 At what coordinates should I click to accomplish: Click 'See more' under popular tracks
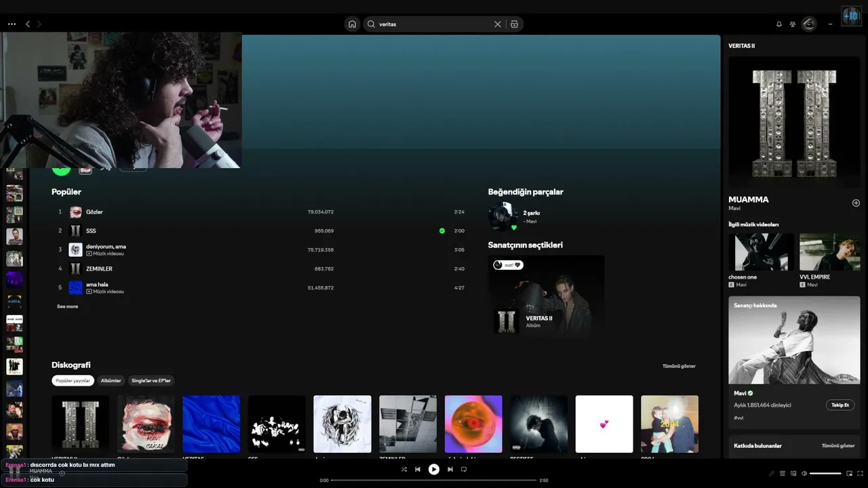pos(67,306)
